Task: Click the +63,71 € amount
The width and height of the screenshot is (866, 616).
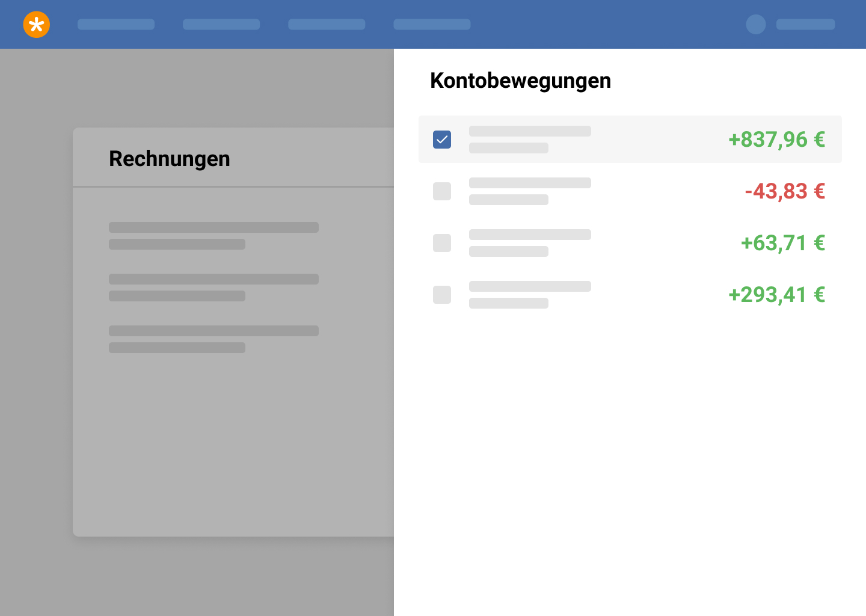Action: (782, 243)
